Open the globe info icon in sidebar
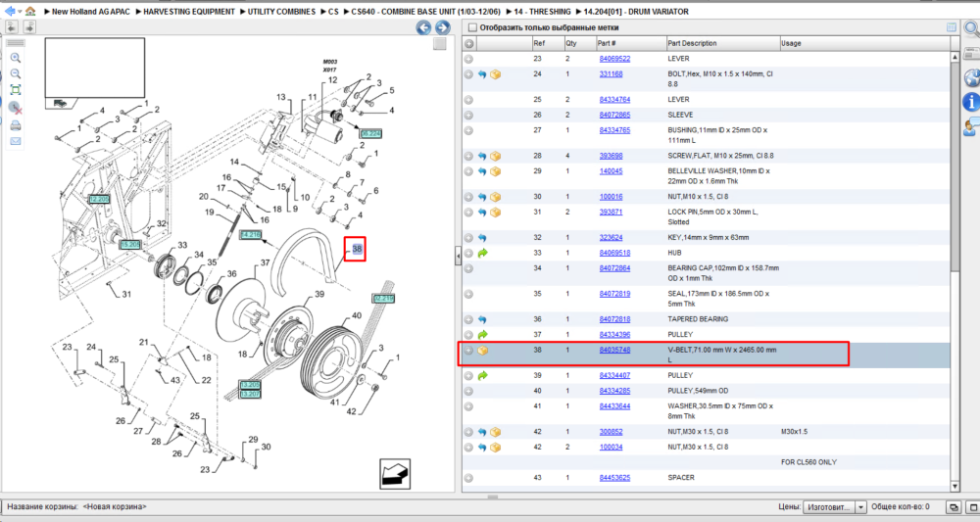The height and width of the screenshot is (522, 980). (x=972, y=77)
